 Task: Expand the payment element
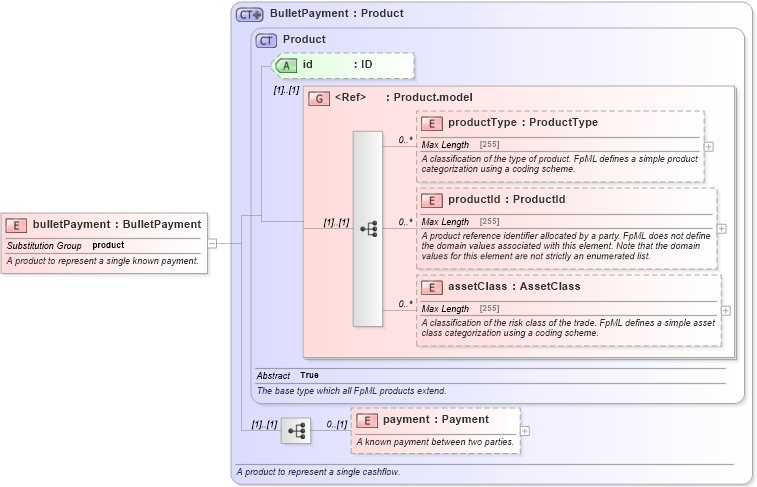[525, 431]
